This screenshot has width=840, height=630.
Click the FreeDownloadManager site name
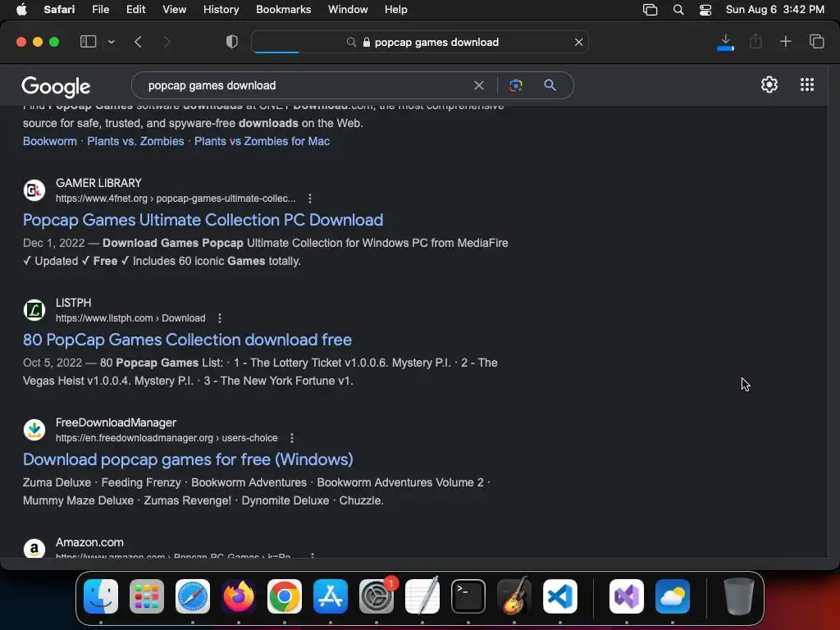(x=116, y=422)
